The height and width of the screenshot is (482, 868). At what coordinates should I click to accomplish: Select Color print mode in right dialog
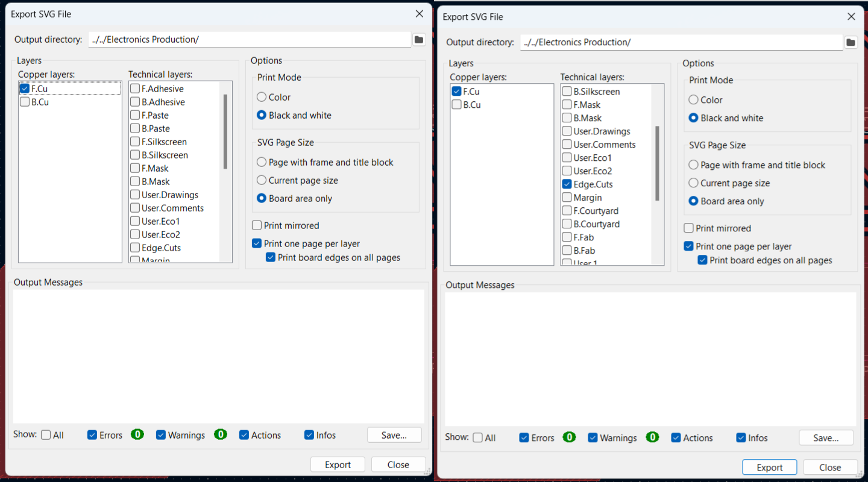pyautogui.click(x=693, y=100)
